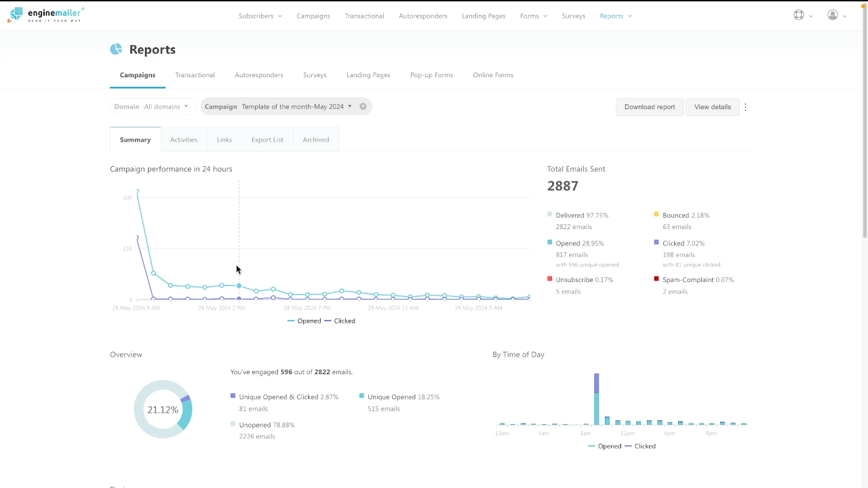The image size is (868, 488).
Task: Open the three-dot kebab menu near View details
Action: click(745, 106)
